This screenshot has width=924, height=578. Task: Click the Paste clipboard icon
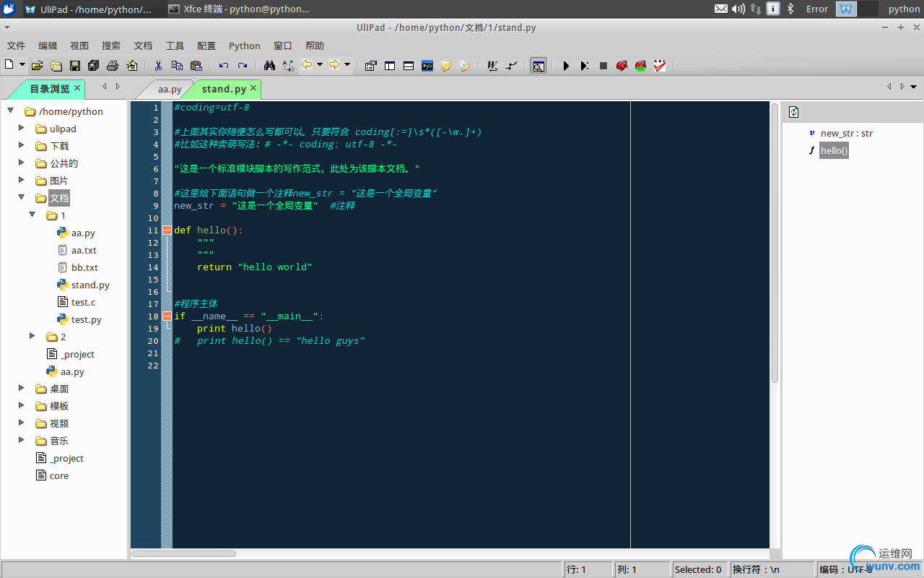tap(196, 66)
